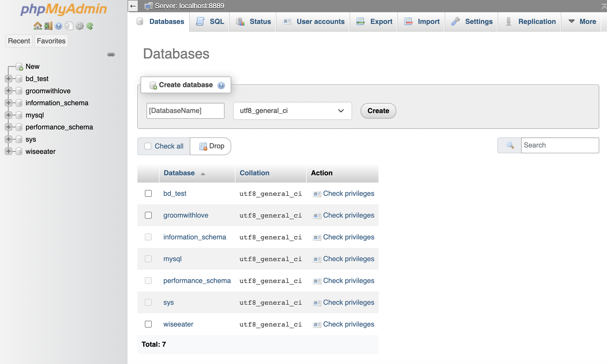Tick the checkbox next to mysql database
Viewport: 607px width, 364px height.
148,259
